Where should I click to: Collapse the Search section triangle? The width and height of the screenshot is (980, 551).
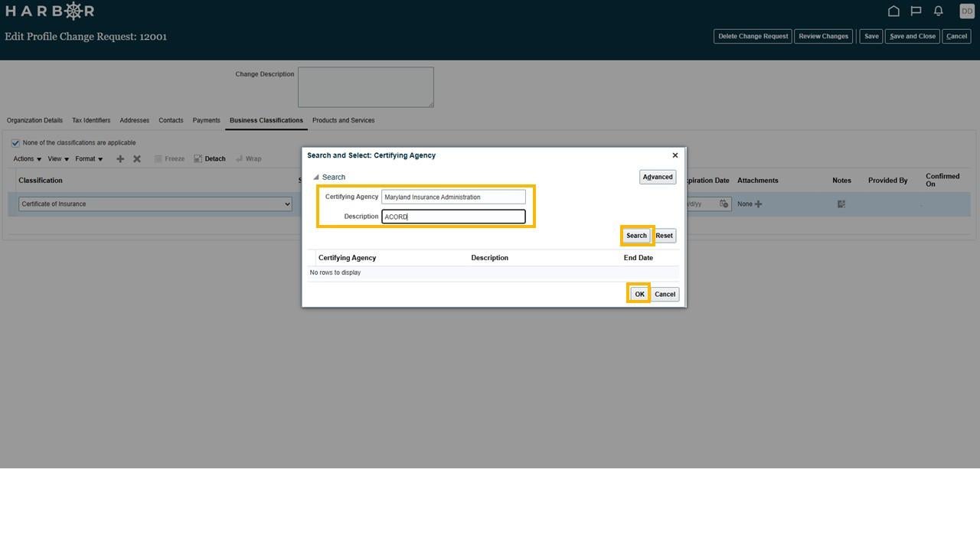point(315,178)
